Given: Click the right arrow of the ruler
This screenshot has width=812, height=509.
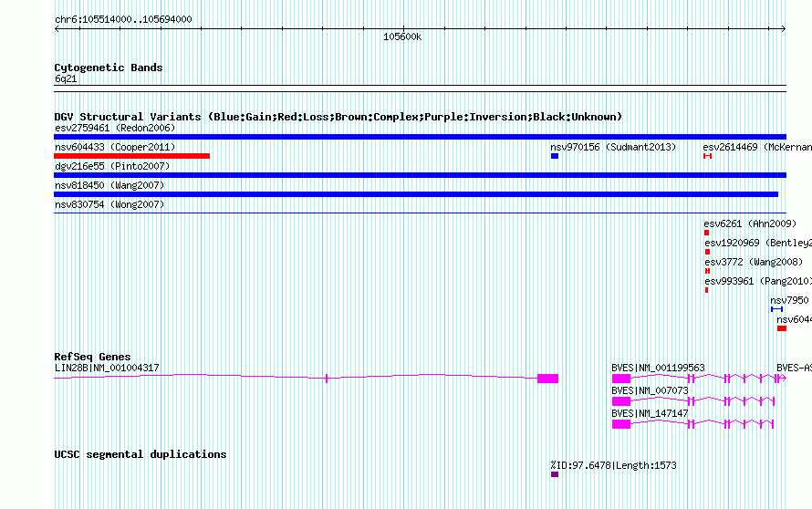Looking at the screenshot, I should (784, 29).
